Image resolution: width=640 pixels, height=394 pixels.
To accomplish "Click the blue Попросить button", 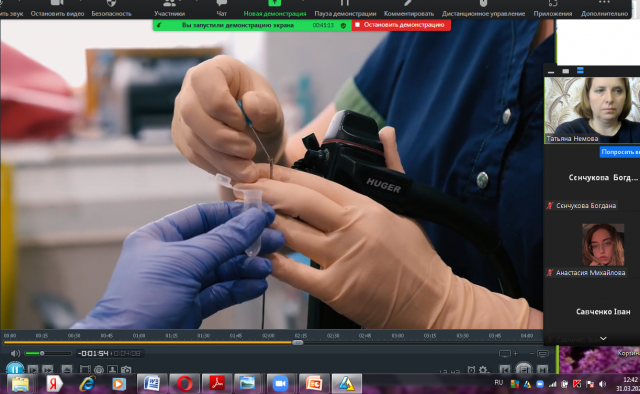I will [620, 152].
